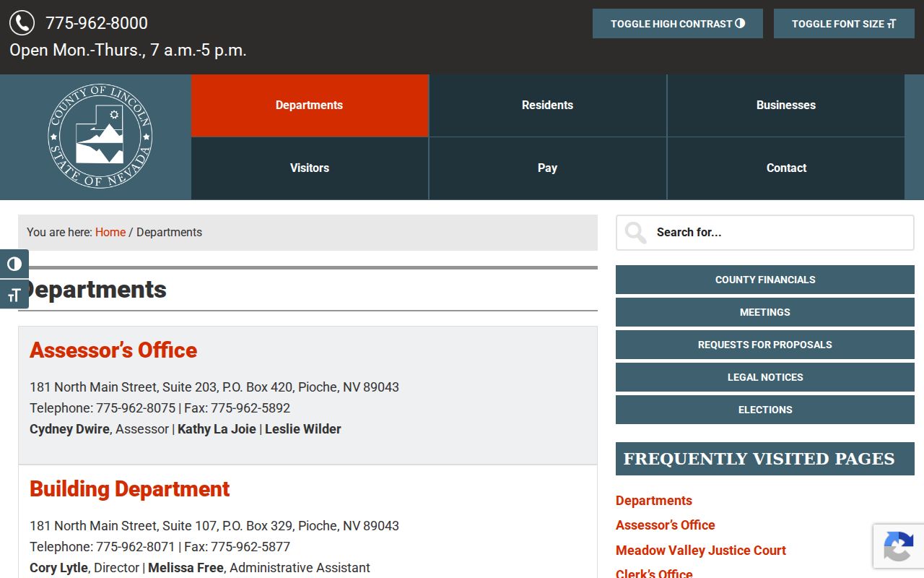
Task: Click the Assessor's Office address line
Action: pos(214,387)
